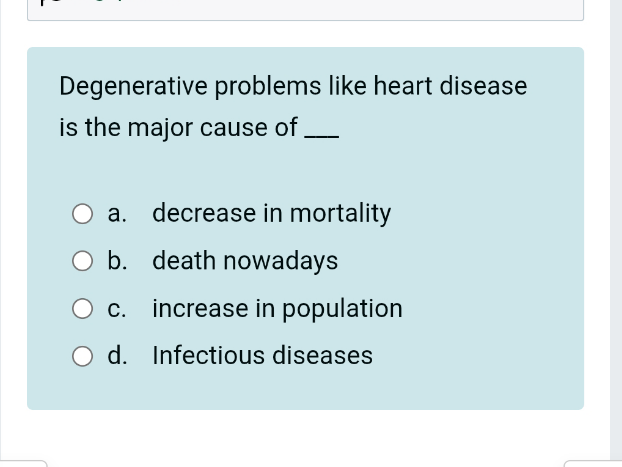Screen dimensions: 622x467
Task: Select the "Infectious diseases" answer text
Action: coord(262,356)
